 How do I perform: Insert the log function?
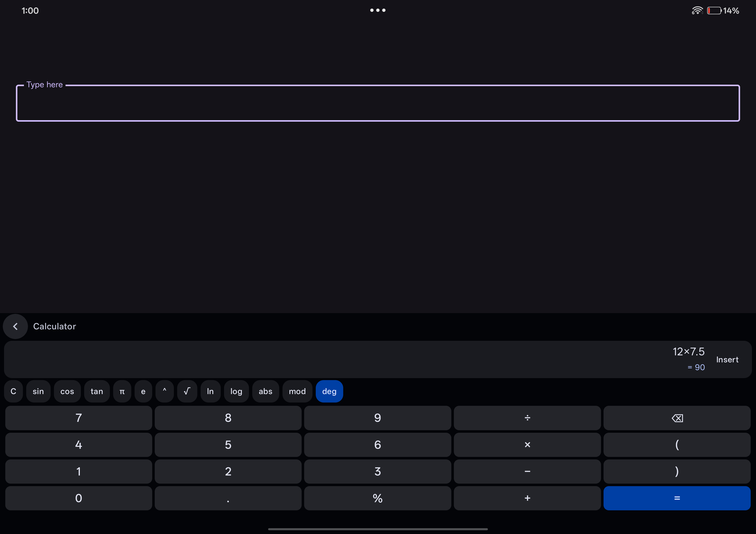(x=236, y=391)
